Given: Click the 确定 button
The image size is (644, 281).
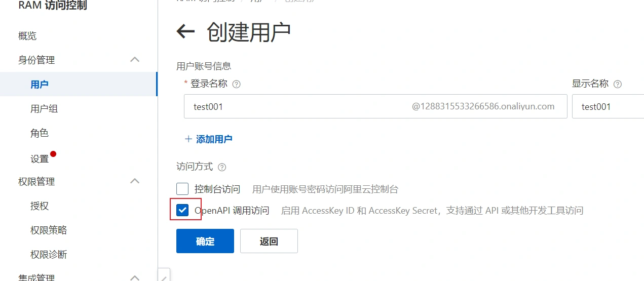Looking at the screenshot, I should (205, 241).
